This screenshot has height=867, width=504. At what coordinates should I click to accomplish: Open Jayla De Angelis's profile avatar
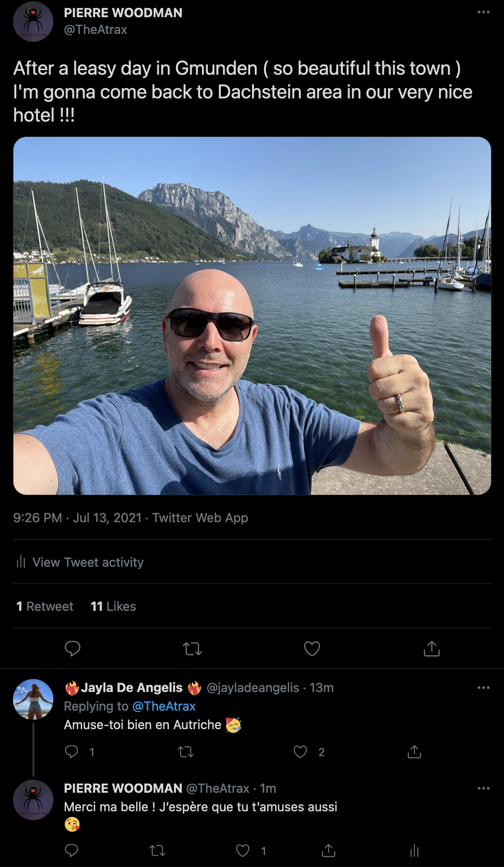[33, 699]
